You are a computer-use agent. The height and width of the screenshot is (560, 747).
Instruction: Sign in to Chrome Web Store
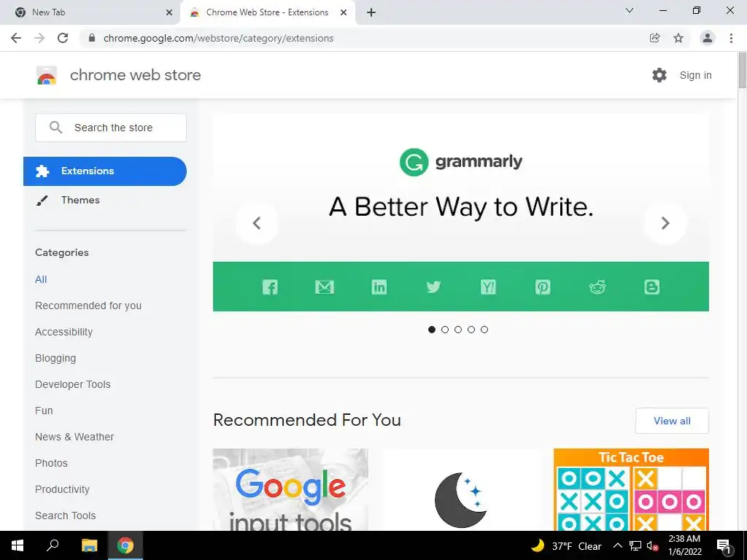coord(695,75)
